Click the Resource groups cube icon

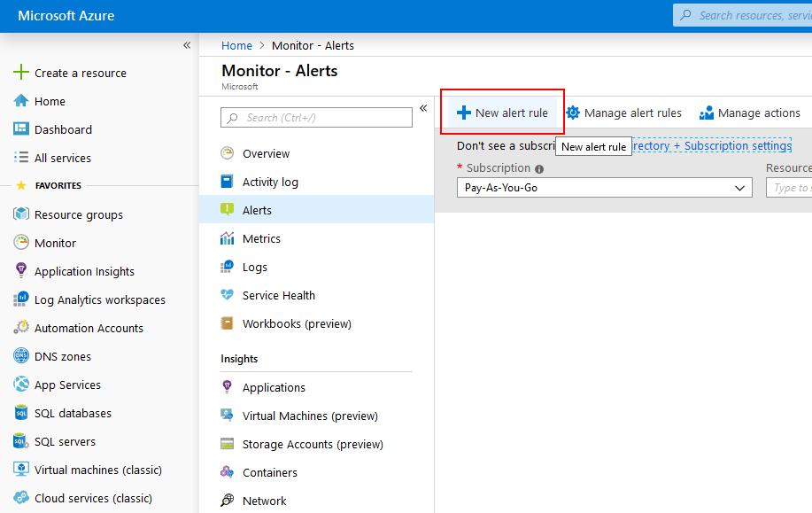[20, 214]
